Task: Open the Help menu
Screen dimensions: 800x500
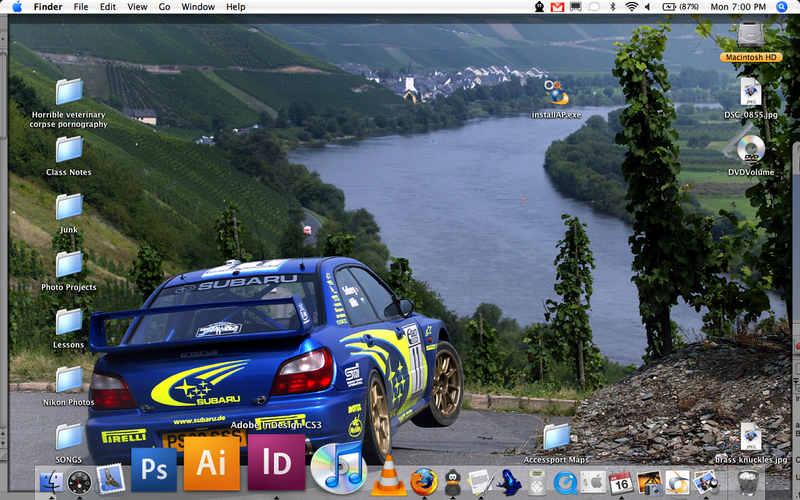Action: point(236,7)
